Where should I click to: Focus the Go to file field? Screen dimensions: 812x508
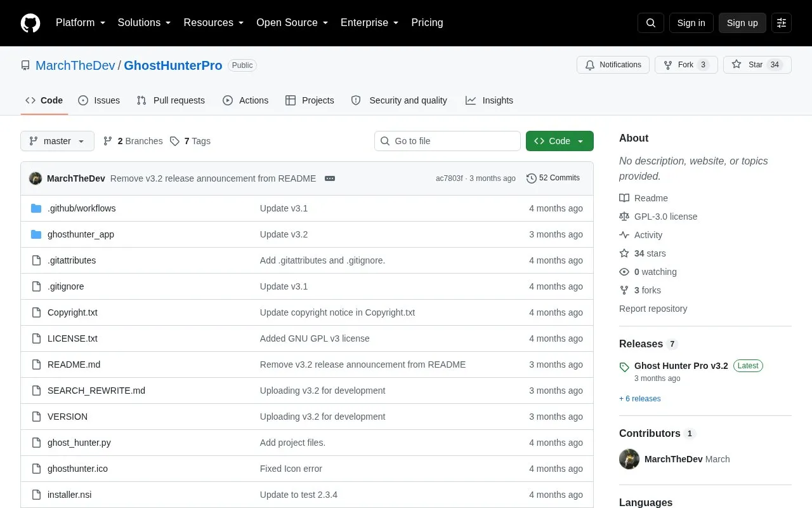coord(447,141)
